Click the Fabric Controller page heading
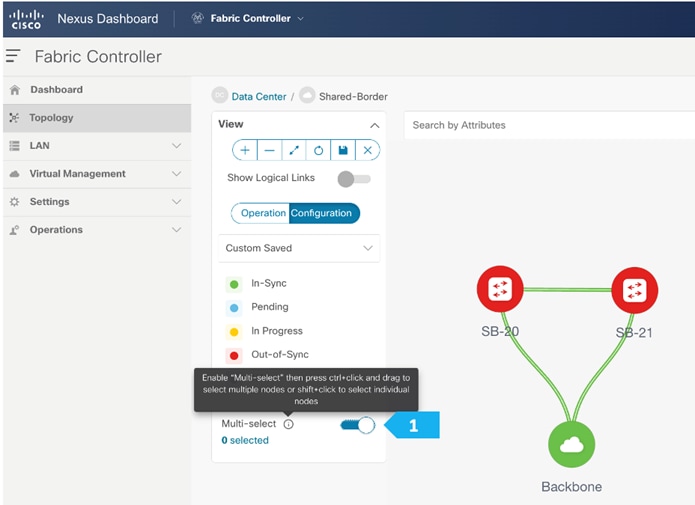 tap(98, 57)
